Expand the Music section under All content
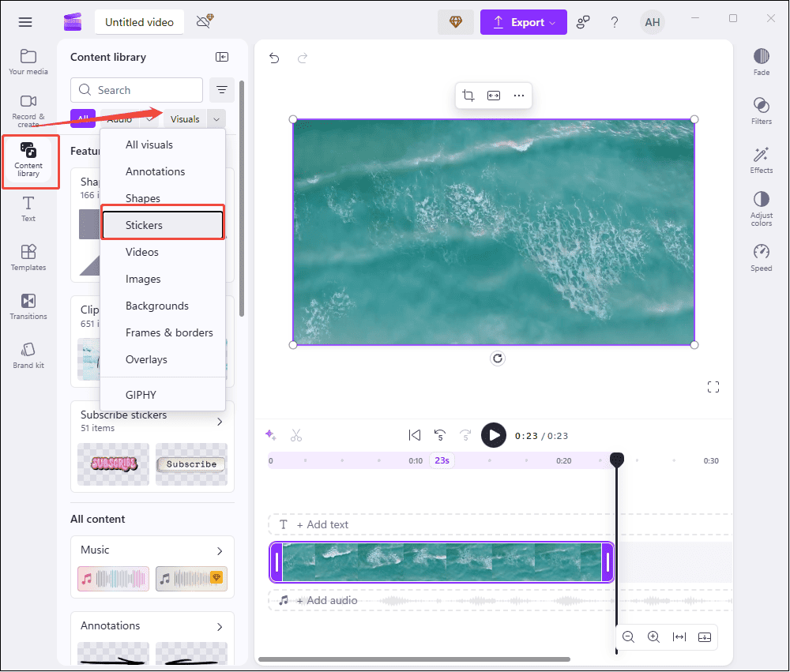 pos(222,550)
